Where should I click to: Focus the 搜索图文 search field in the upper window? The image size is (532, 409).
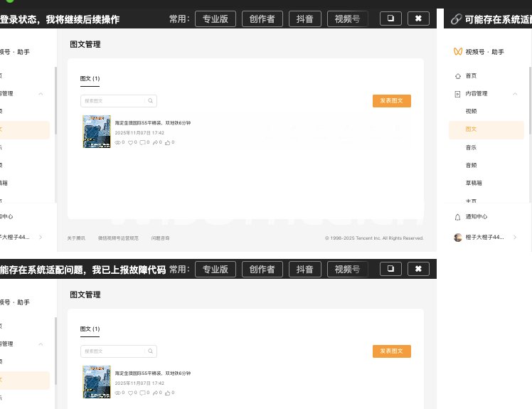click(118, 101)
